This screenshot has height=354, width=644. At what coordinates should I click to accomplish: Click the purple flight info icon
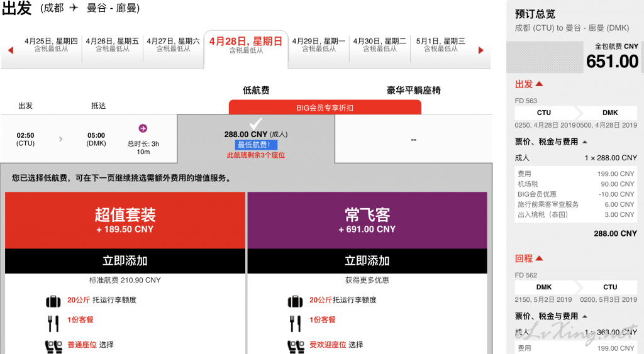pyautogui.click(x=143, y=128)
